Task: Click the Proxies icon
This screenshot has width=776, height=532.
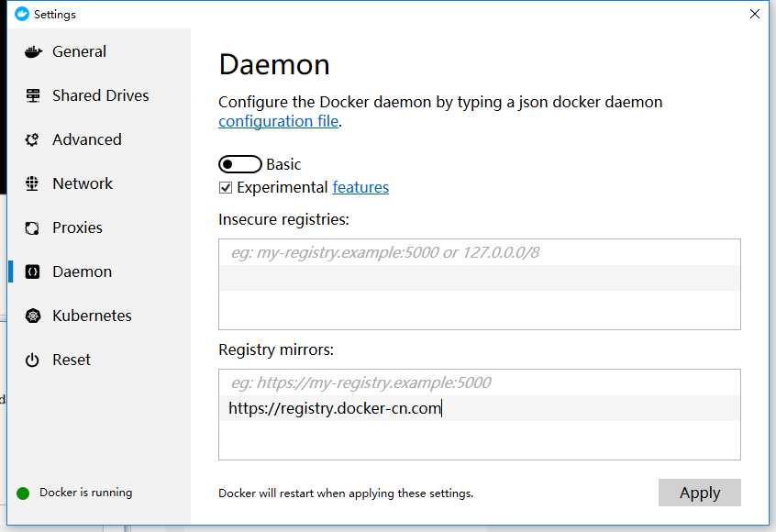Action: point(32,227)
